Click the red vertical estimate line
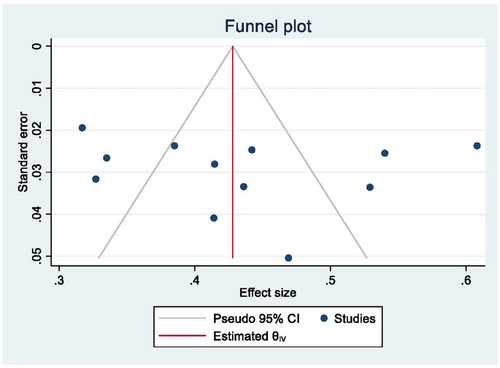The width and height of the screenshot is (500, 368). [233, 152]
